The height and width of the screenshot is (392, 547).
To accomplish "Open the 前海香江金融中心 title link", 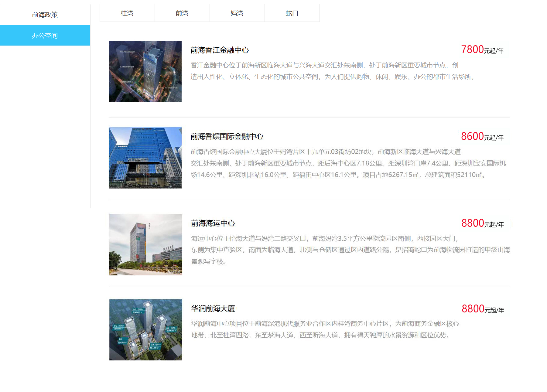I will 220,50.
